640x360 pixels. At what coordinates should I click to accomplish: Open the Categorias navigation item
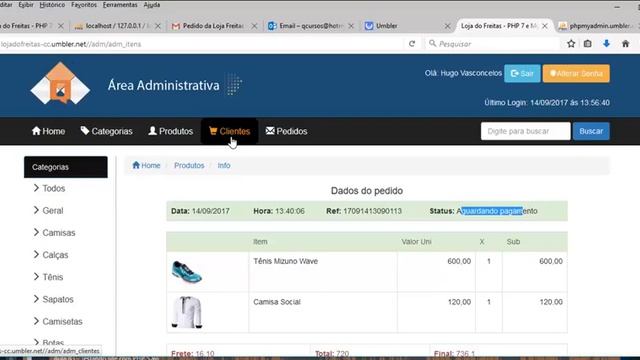[x=107, y=131]
